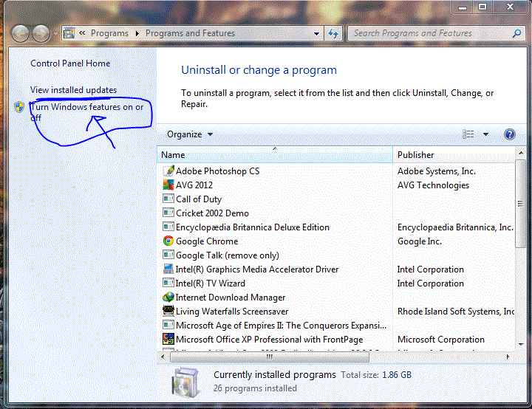Click the AVG Technologies publisher cell
Screen dimensions: 532x409
[433, 185]
